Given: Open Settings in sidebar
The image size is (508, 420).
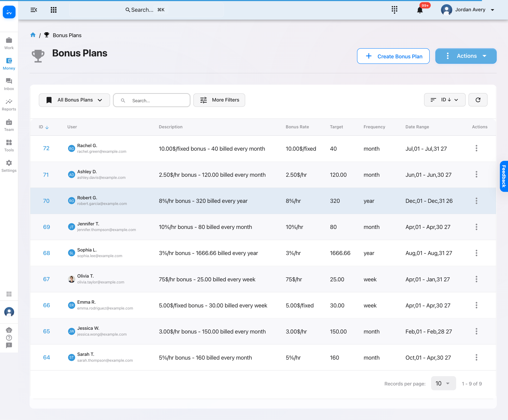Looking at the screenshot, I should [x=9, y=166].
